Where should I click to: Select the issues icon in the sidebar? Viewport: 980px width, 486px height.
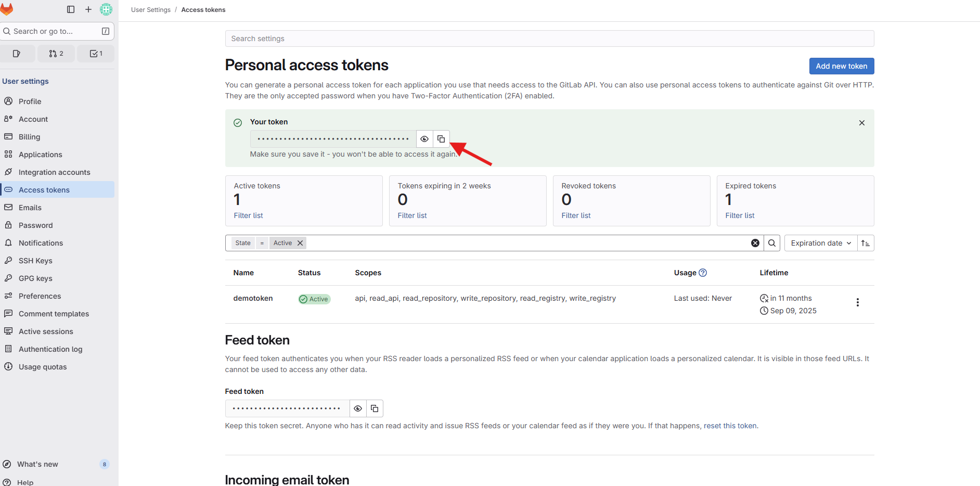click(18, 53)
